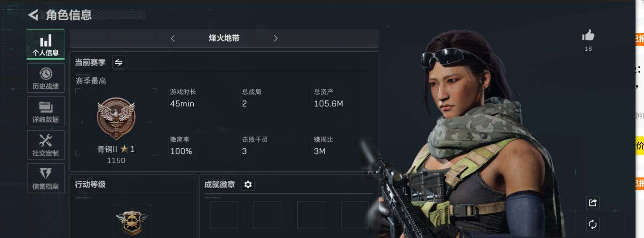Viewport: 644px width, 238px height.
Task: Open the 历史战绩 clock icon tab
Action: (46, 78)
